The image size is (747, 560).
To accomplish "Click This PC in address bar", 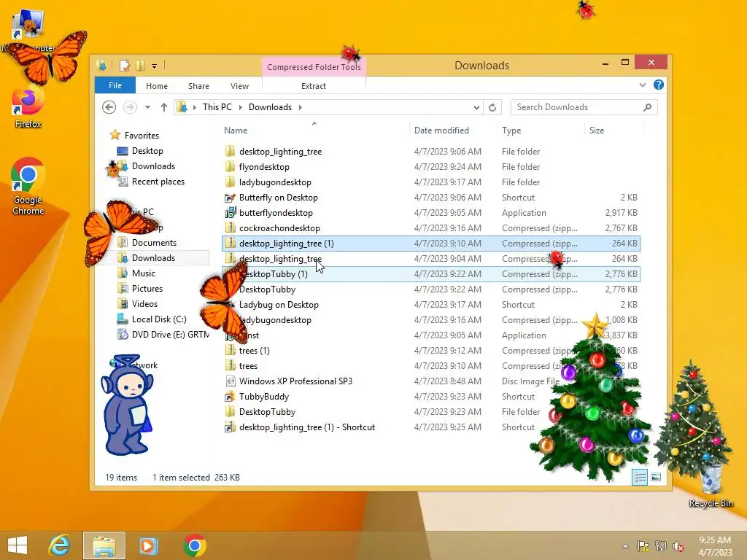I will click(217, 107).
